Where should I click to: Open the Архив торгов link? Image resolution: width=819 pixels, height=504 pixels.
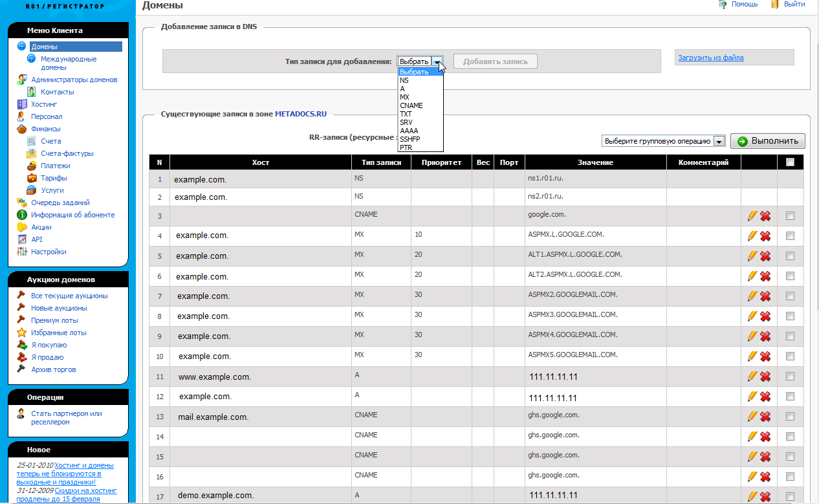click(x=54, y=369)
